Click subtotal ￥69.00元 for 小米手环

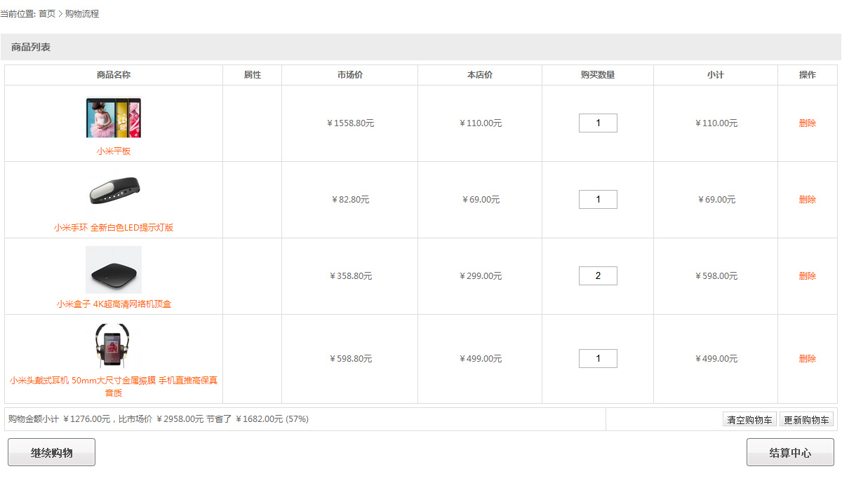click(x=716, y=200)
